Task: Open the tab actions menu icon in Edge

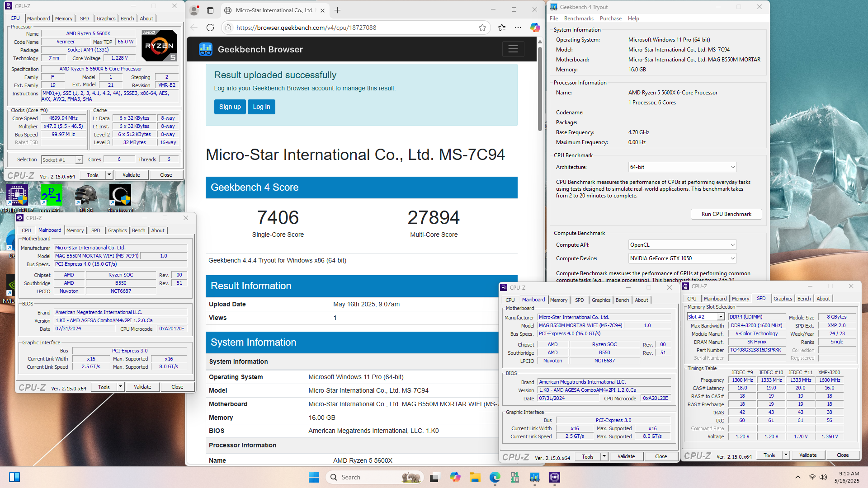Action: tap(210, 10)
